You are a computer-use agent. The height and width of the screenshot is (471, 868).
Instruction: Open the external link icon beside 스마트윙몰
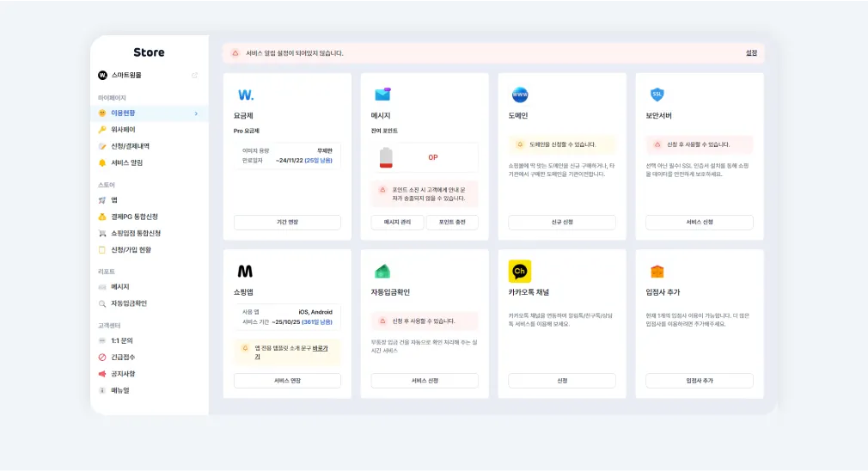click(194, 76)
